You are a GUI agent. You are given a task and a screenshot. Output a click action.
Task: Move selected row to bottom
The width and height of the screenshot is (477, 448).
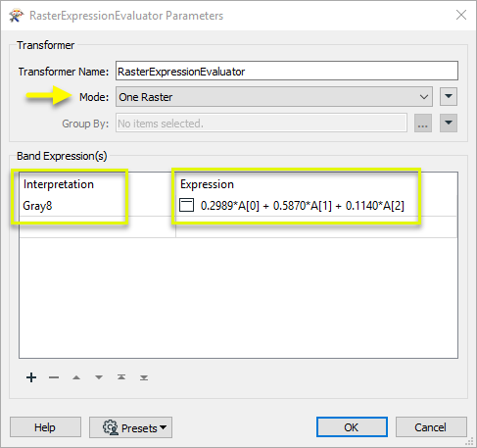[144, 377]
